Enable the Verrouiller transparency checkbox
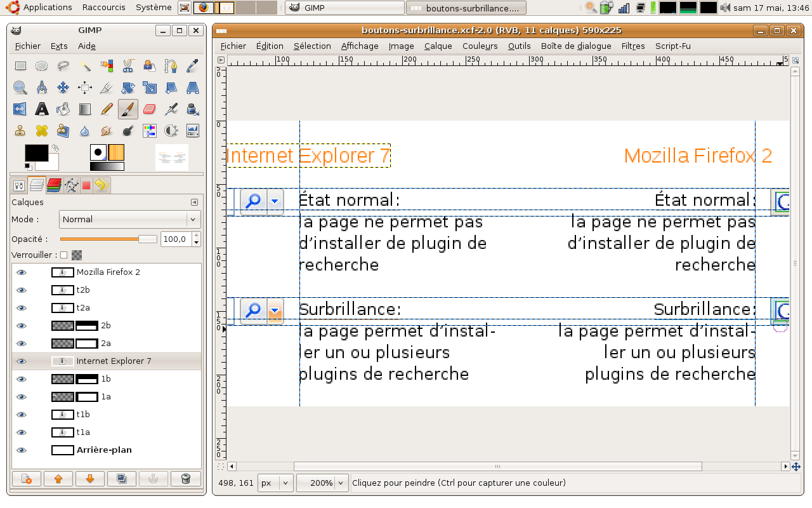 coord(63,255)
